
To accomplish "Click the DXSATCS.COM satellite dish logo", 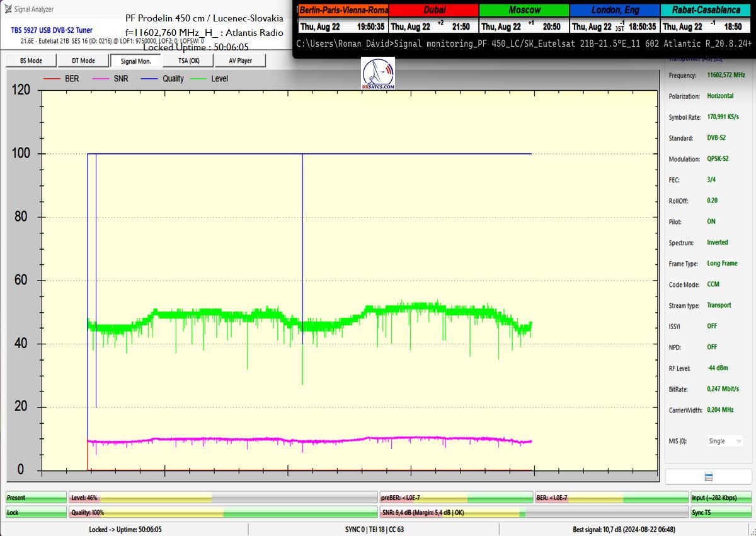I will [379, 74].
